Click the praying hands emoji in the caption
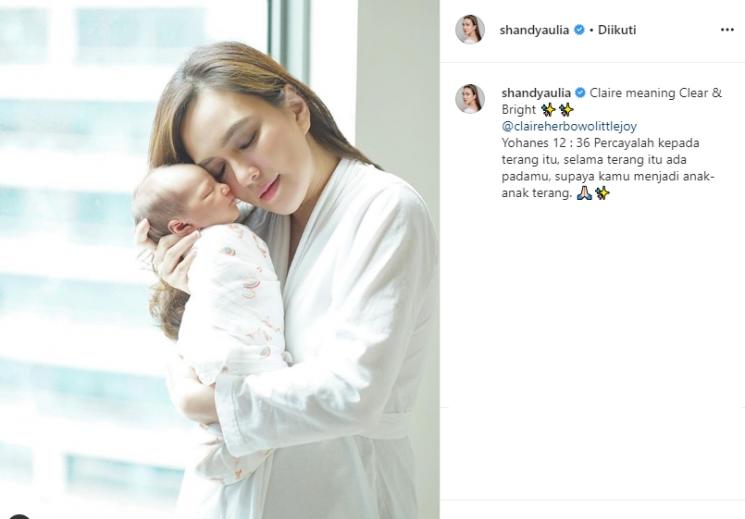 coord(584,193)
